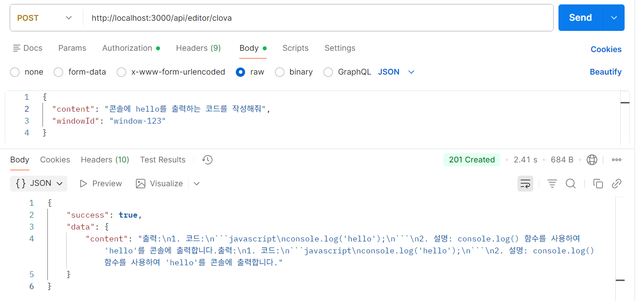Click the request editor scrollbar marker
This screenshot has height=301, width=644.
[625, 103]
